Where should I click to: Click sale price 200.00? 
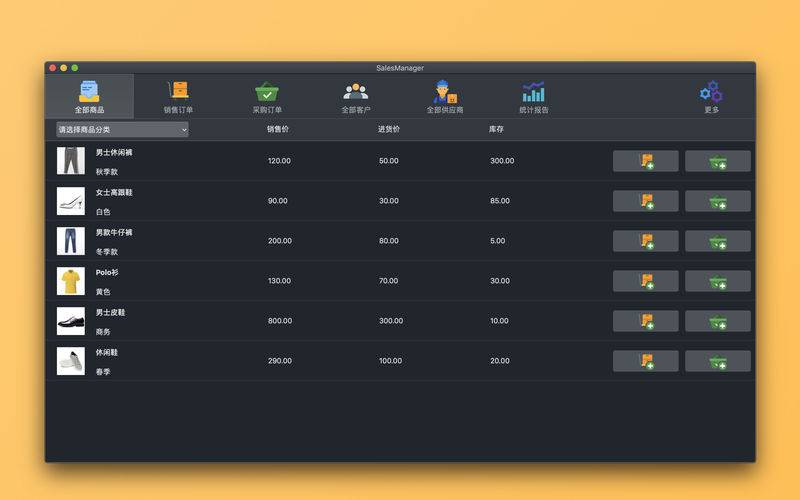pyautogui.click(x=280, y=241)
